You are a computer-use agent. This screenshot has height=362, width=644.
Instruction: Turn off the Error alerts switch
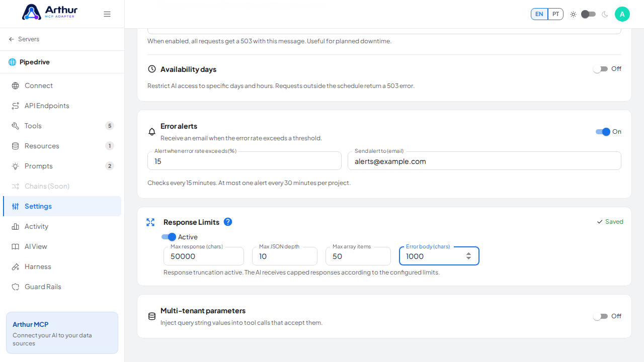603,132
